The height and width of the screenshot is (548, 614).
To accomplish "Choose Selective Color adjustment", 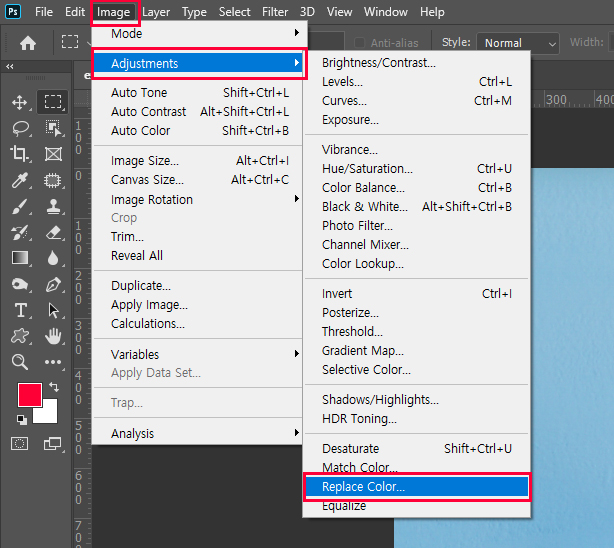I will [x=417, y=369].
